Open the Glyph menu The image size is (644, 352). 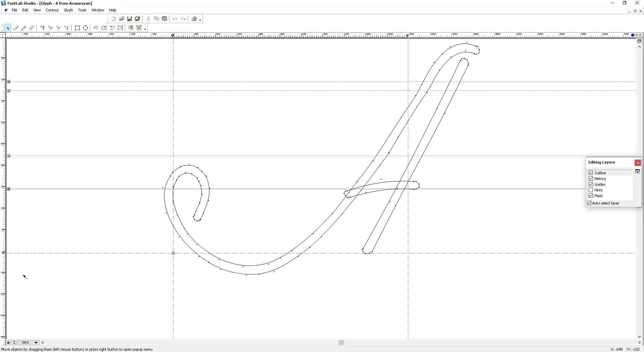click(68, 10)
